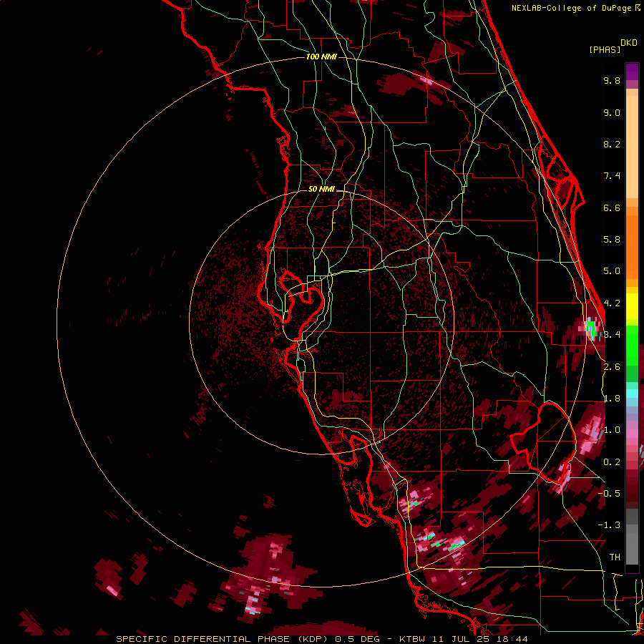Screen dimensions: 644x644
Task: Pick the cyan band of the color bar
Action: tap(632, 393)
